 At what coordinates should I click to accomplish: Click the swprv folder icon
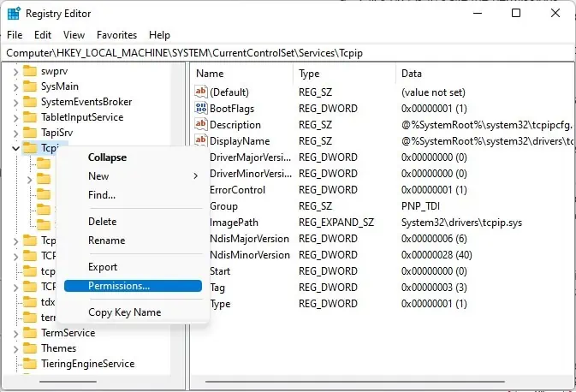coord(30,71)
